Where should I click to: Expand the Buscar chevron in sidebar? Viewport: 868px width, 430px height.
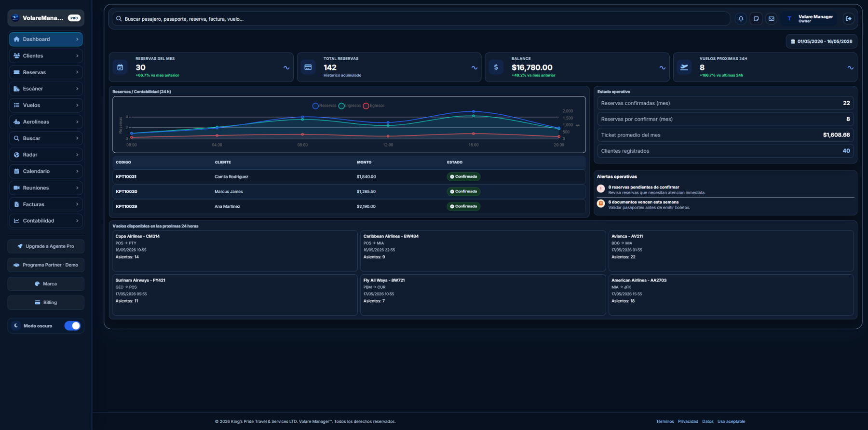(77, 138)
